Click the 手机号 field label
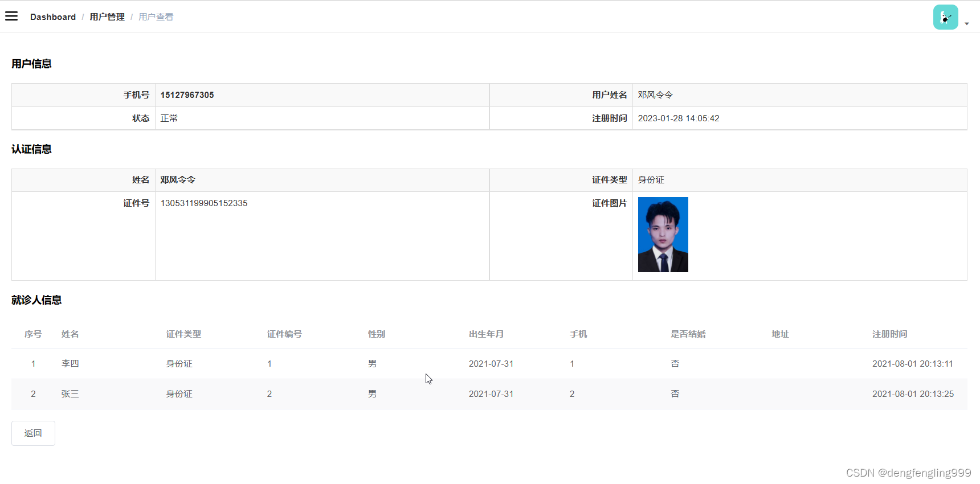 [136, 95]
